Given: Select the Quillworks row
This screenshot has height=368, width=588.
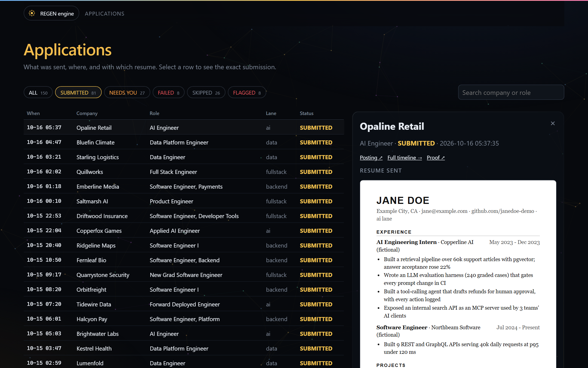Looking at the screenshot, I should click(x=184, y=172).
